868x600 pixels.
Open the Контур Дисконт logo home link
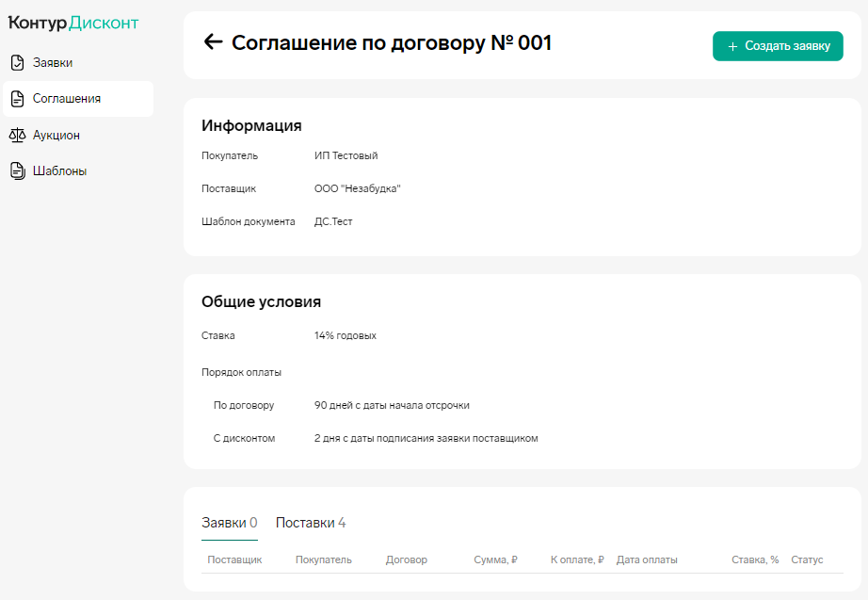(x=72, y=23)
